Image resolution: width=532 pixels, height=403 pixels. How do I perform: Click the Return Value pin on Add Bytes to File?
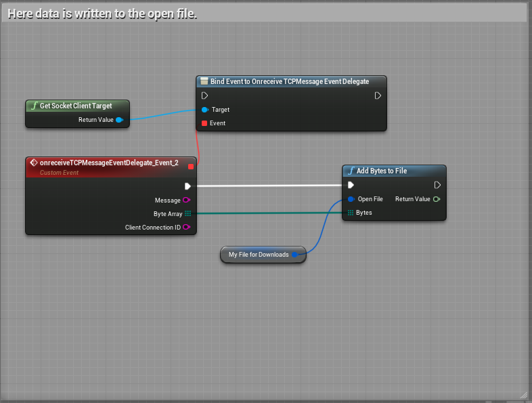point(437,199)
